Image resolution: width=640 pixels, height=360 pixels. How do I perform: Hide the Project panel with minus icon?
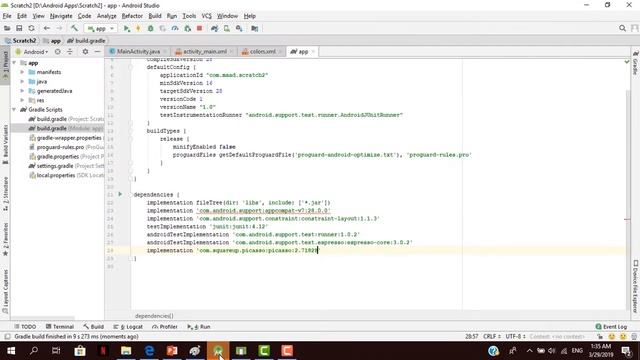(97, 52)
